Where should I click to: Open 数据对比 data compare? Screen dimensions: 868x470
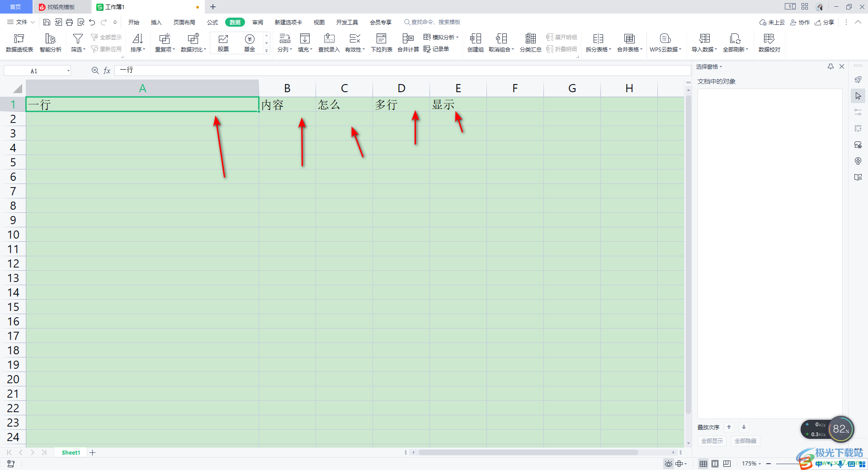tap(193, 43)
